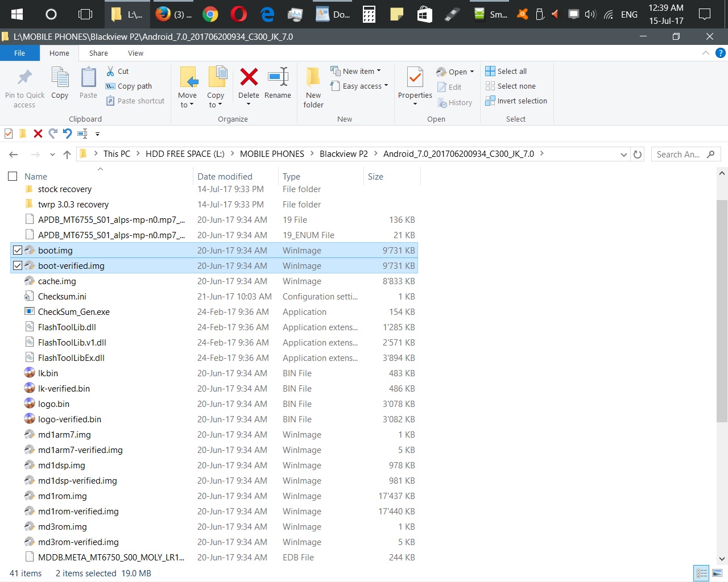Create a New folder from ribbon

[313, 88]
